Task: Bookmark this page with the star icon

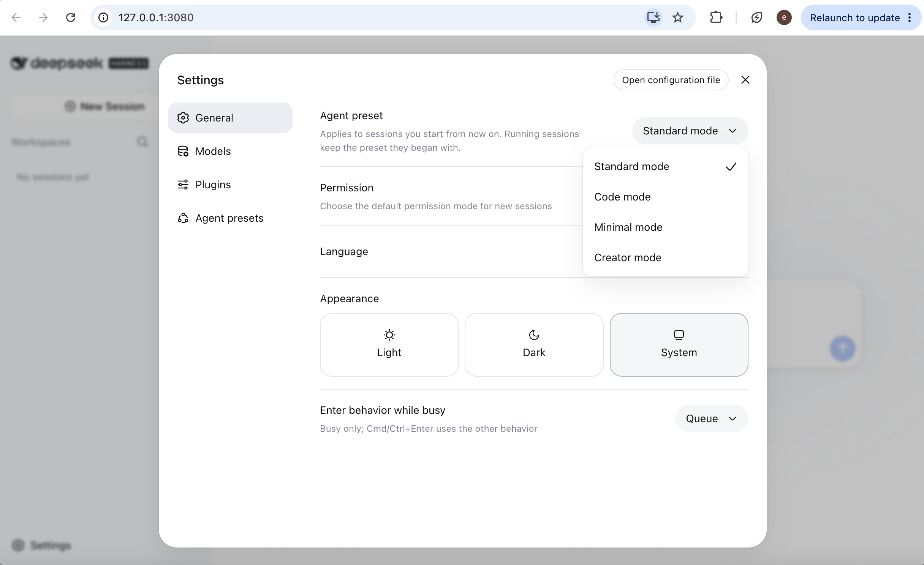Action: pos(678,17)
